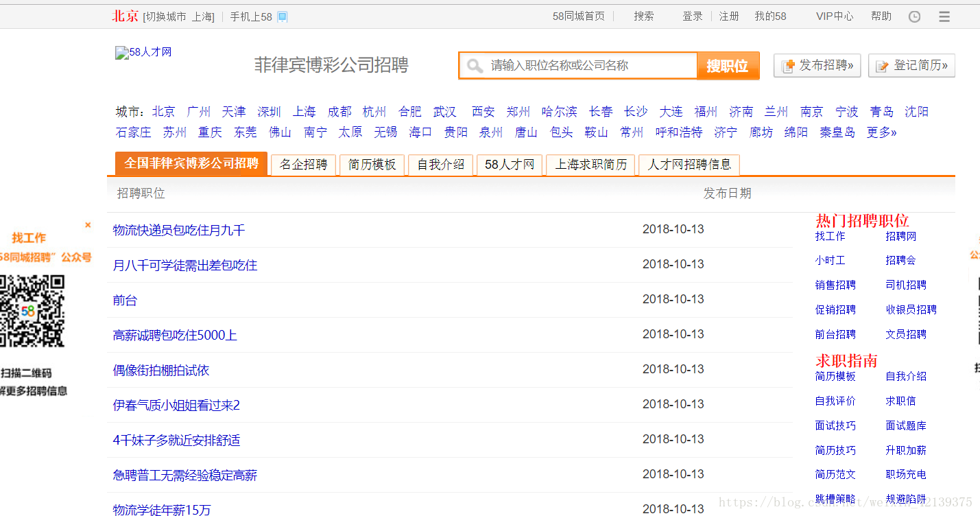
Task: Click the 登录 login link
Action: click(x=693, y=16)
